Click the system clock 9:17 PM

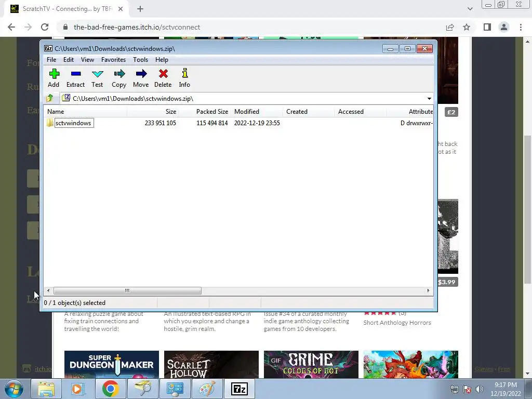[x=506, y=385]
